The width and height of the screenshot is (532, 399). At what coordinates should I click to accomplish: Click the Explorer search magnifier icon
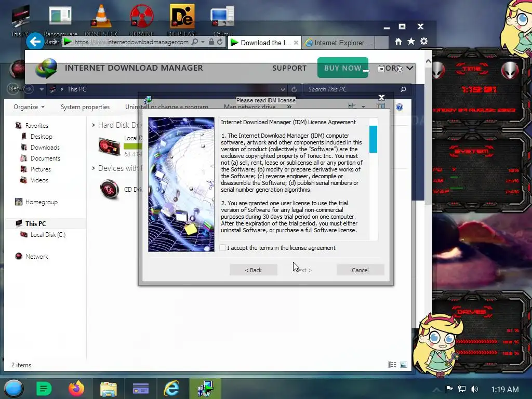pos(403,89)
